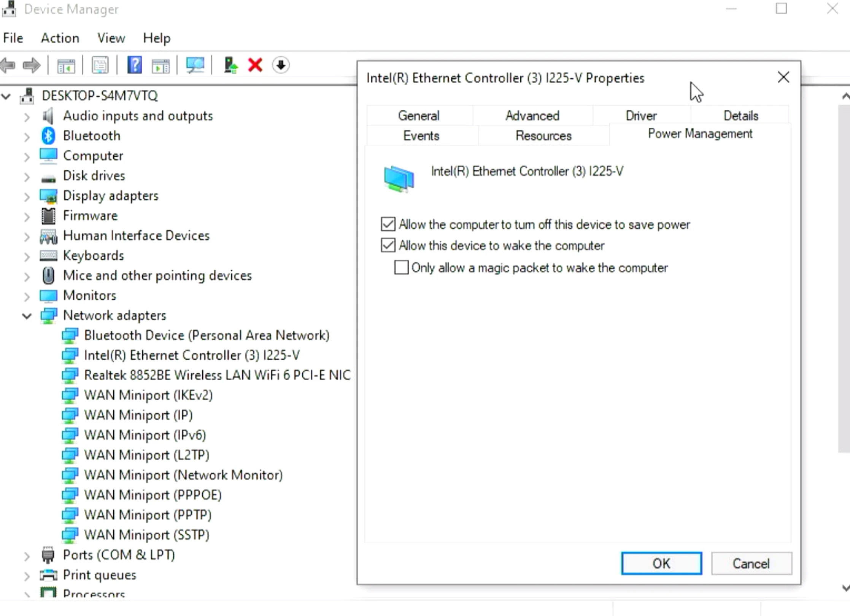Click the Ports (COM & LPT) plug icon
The width and height of the screenshot is (850, 616).
pos(48,555)
